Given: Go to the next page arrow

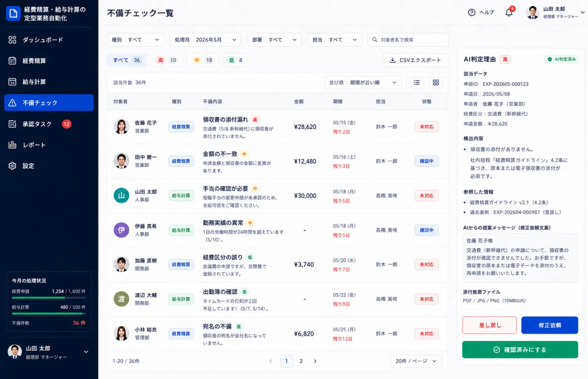Looking at the screenshot, I should pyautogui.click(x=315, y=361).
